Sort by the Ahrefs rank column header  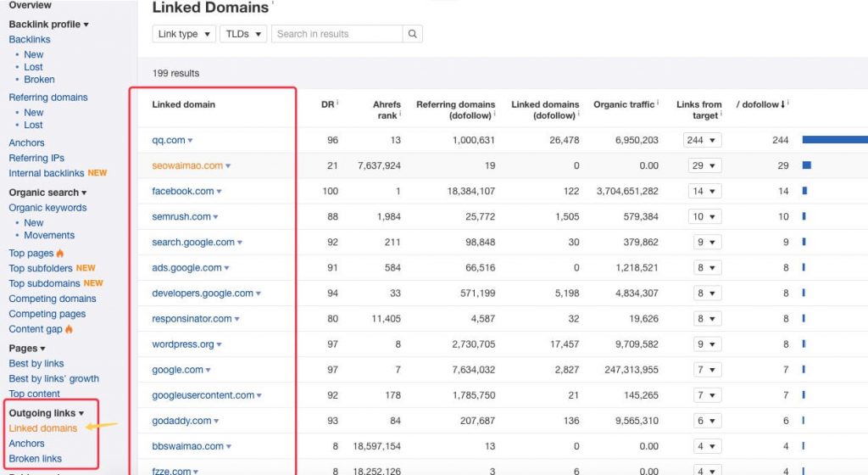coord(387,109)
